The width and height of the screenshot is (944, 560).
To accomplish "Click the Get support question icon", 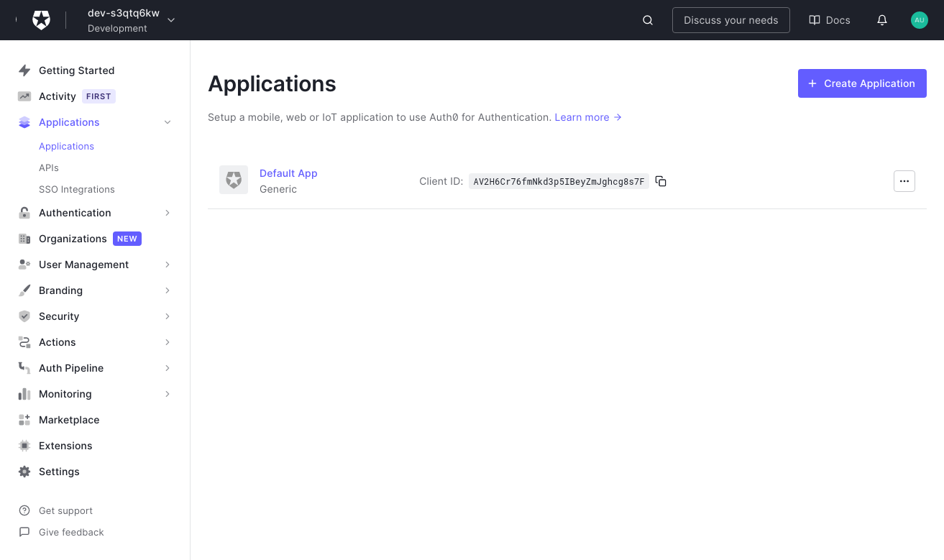I will 24,510.
